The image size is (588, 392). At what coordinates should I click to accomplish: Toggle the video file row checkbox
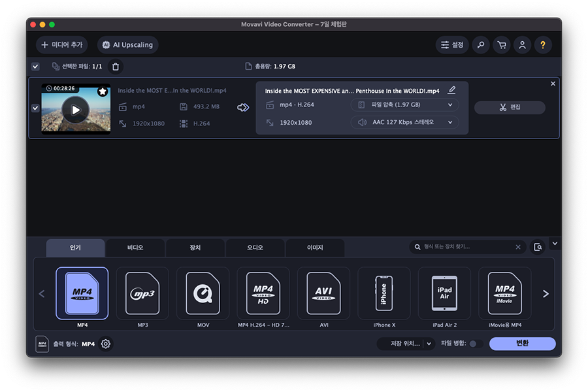35,108
